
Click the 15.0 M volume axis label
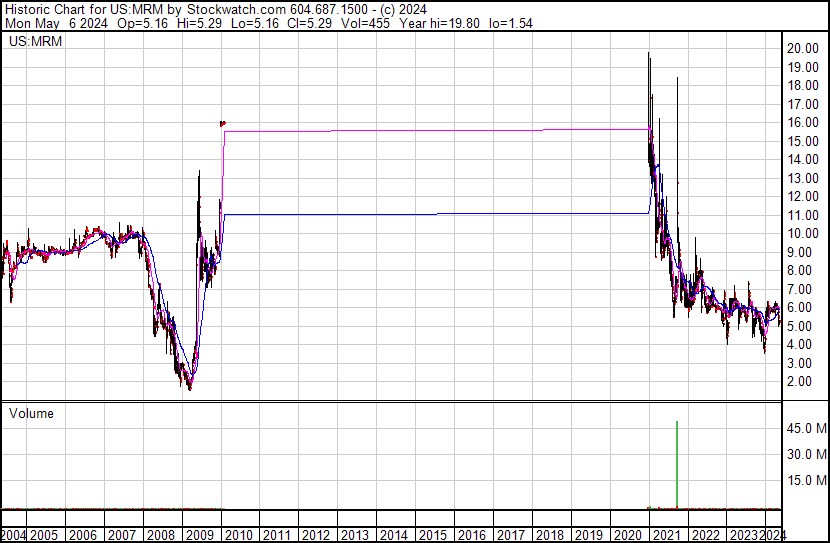pyautogui.click(x=805, y=480)
